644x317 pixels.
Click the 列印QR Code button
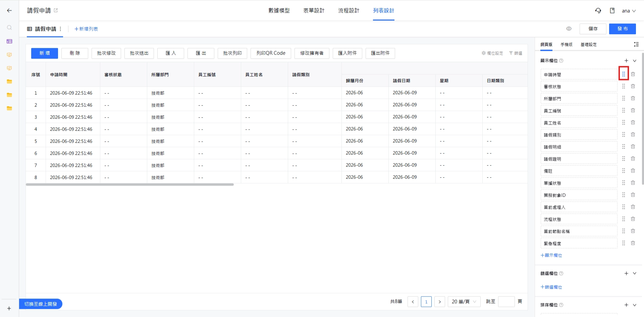tap(271, 53)
